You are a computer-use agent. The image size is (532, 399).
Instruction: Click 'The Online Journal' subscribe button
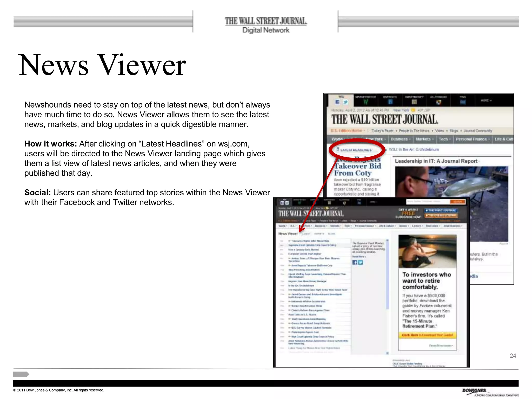point(441,216)
